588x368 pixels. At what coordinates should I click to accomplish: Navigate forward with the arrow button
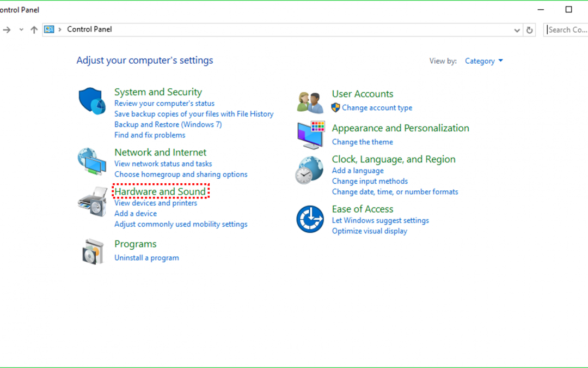click(7, 29)
